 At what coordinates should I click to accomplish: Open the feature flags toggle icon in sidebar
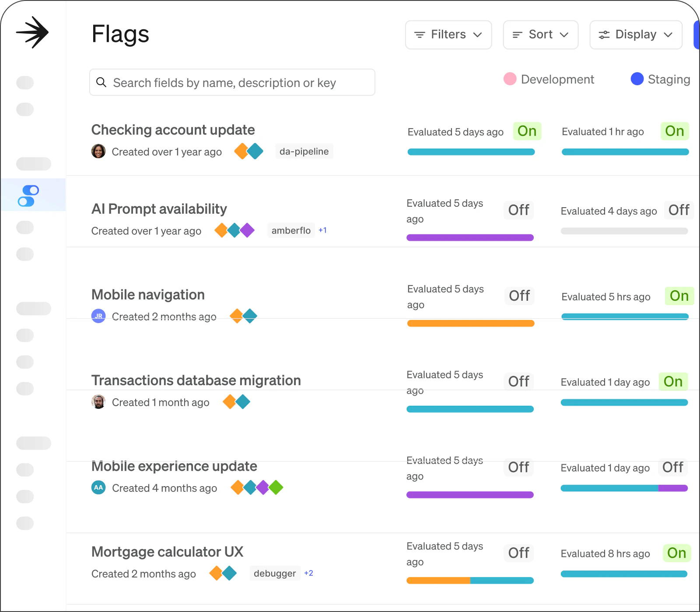(x=28, y=195)
